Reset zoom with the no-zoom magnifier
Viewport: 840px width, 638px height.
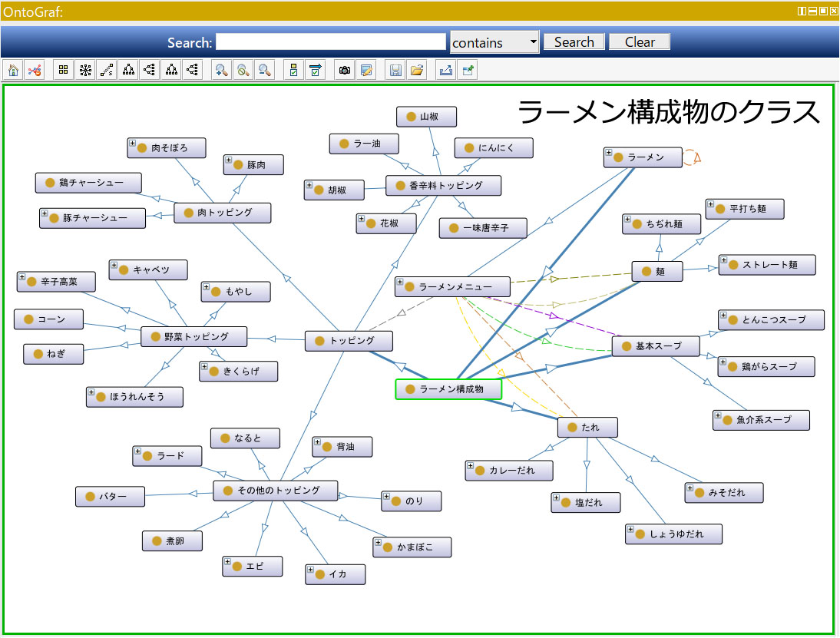pyautogui.click(x=243, y=70)
